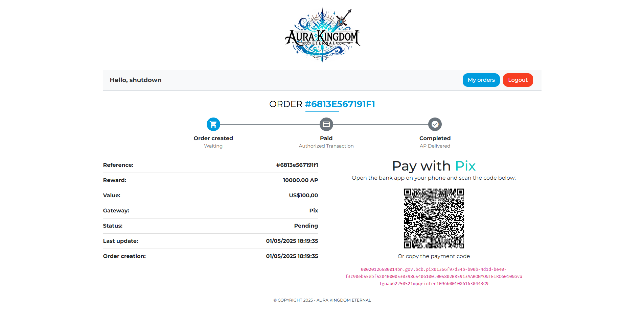Image resolution: width=644 pixels, height=309 pixels.
Task: Click the Pix QR code image
Action: 434,218
